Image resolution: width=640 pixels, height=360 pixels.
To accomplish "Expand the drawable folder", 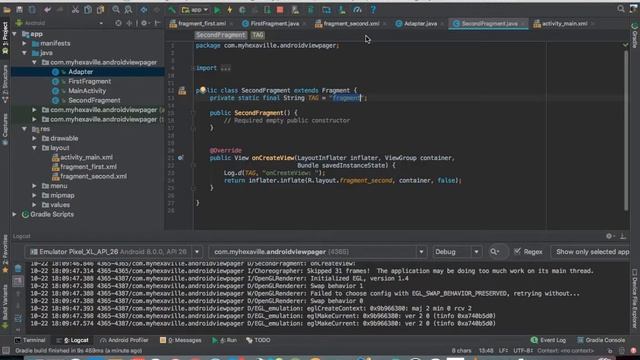I will pyautogui.click(x=34, y=138).
